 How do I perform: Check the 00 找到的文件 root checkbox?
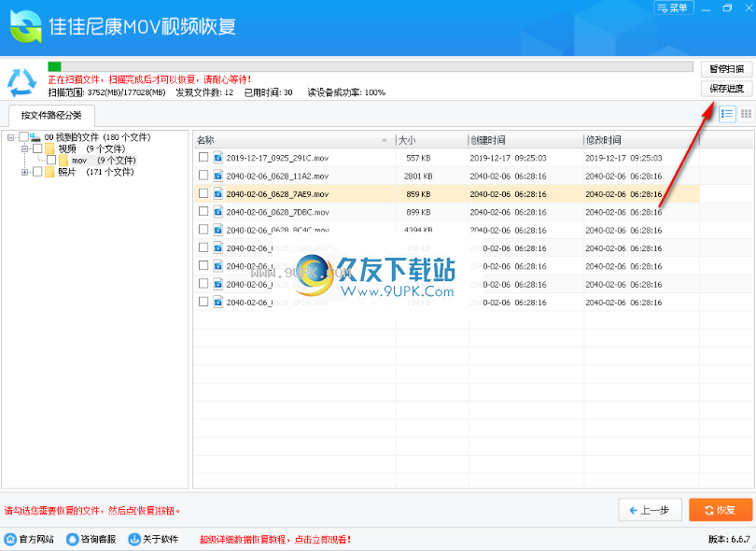[x=23, y=137]
